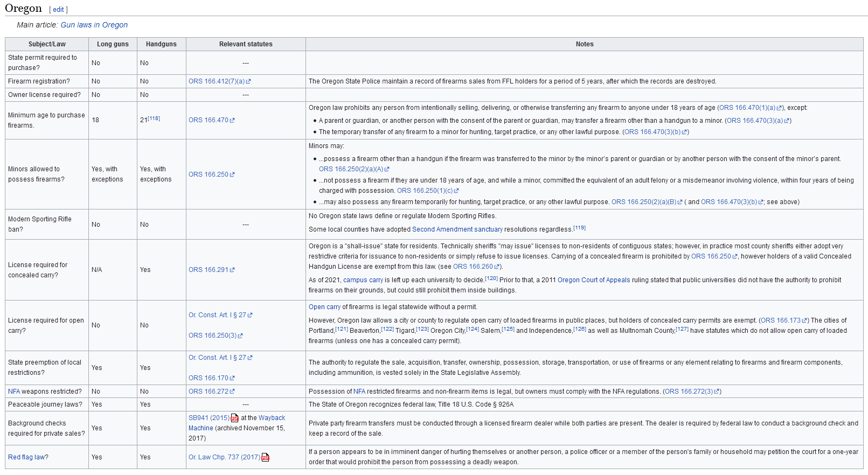This screenshot has height=475, width=868.
Task: Select the 'Peaceable journey laws?' cell
Action: 47,404
